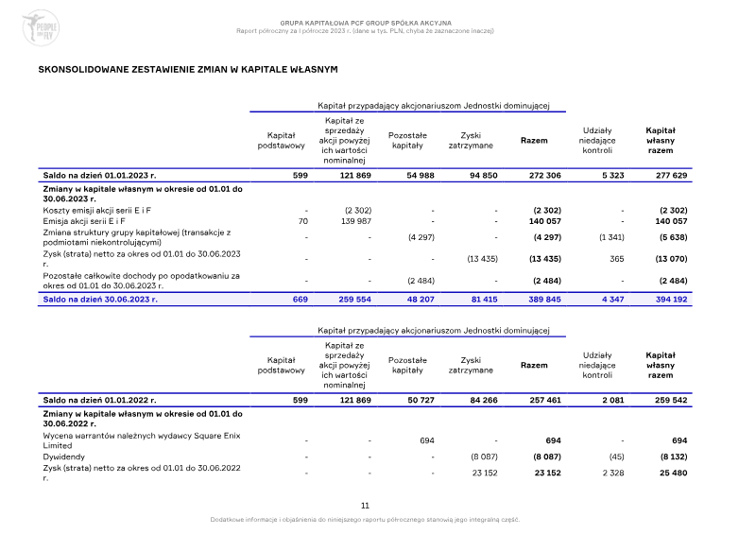Click the 'Skonsolidowane zestawienie zmian w kapitale własnym' heading

[187, 70]
